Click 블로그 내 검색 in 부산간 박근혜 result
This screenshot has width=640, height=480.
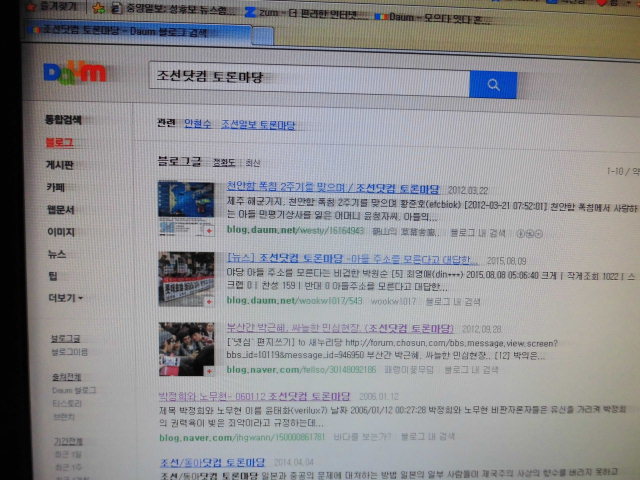[x=471, y=370]
